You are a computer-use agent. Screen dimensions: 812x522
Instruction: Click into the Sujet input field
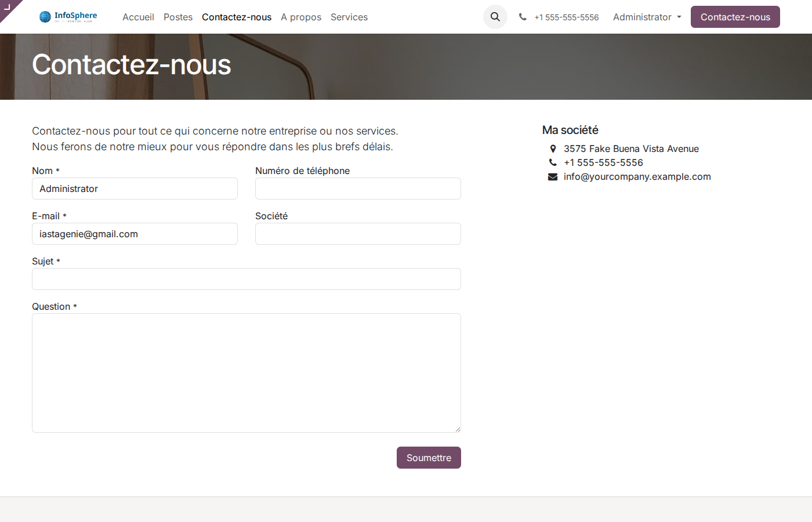[x=246, y=279]
